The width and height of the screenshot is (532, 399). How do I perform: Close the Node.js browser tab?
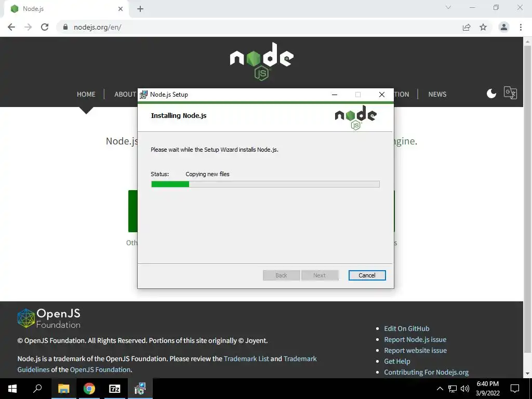click(121, 9)
